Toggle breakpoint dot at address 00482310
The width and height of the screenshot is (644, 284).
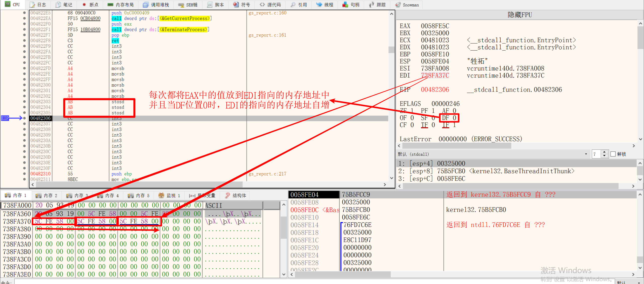pyautogui.click(x=24, y=174)
